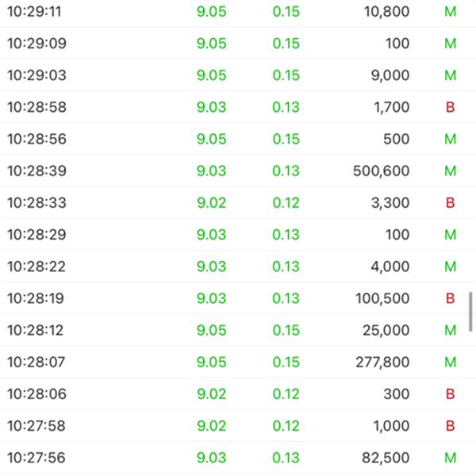Tap the B indicator for 3,300 trade
This screenshot has width=476, height=476.
pos(451,202)
